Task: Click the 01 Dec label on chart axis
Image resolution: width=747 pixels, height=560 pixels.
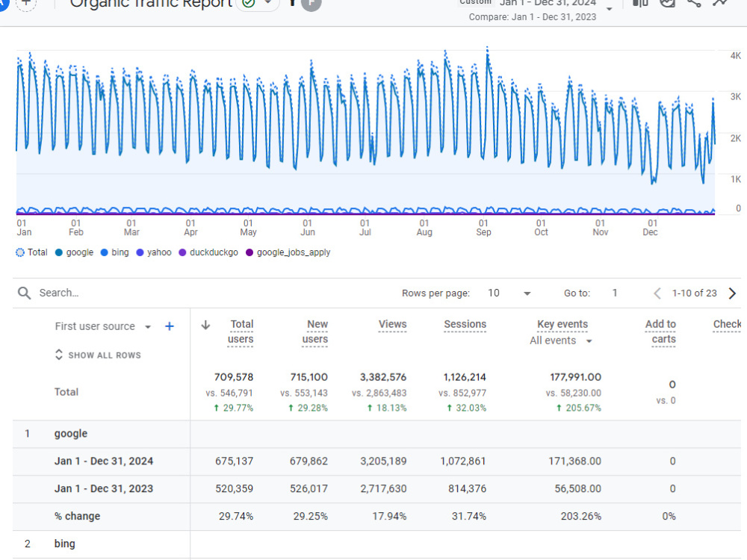Action: coord(651,228)
